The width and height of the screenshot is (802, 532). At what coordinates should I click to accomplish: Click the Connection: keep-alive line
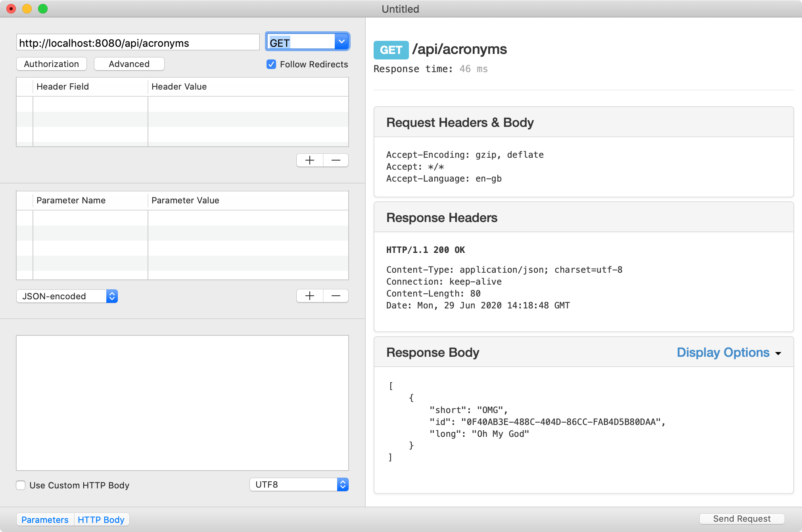tap(444, 281)
